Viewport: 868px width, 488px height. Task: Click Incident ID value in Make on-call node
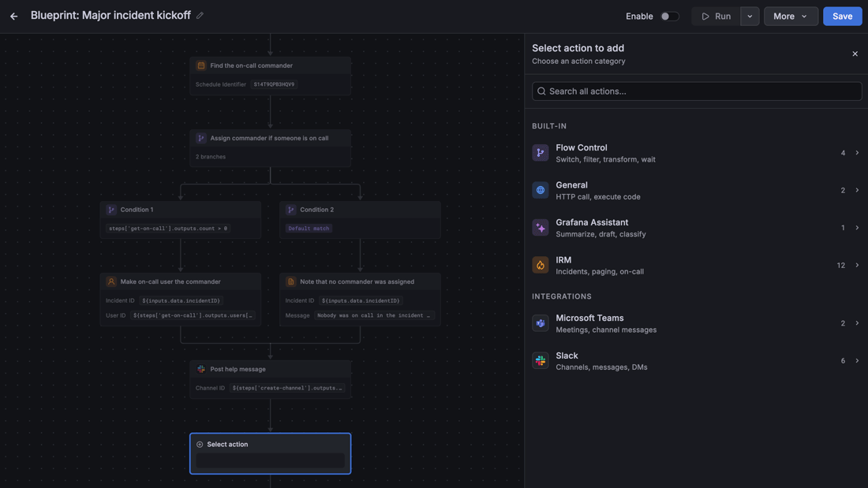(x=181, y=301)
